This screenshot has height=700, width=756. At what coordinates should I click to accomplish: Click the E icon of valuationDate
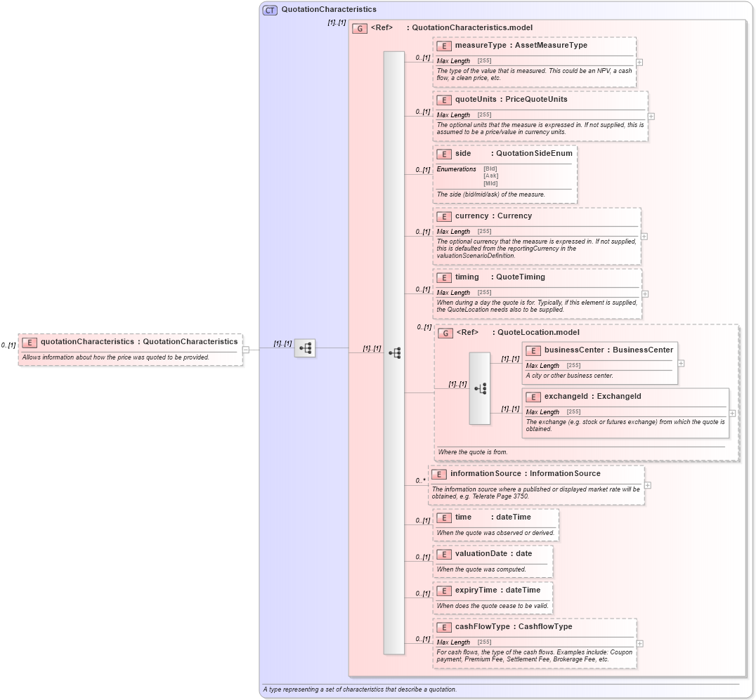tap(443, 554)
